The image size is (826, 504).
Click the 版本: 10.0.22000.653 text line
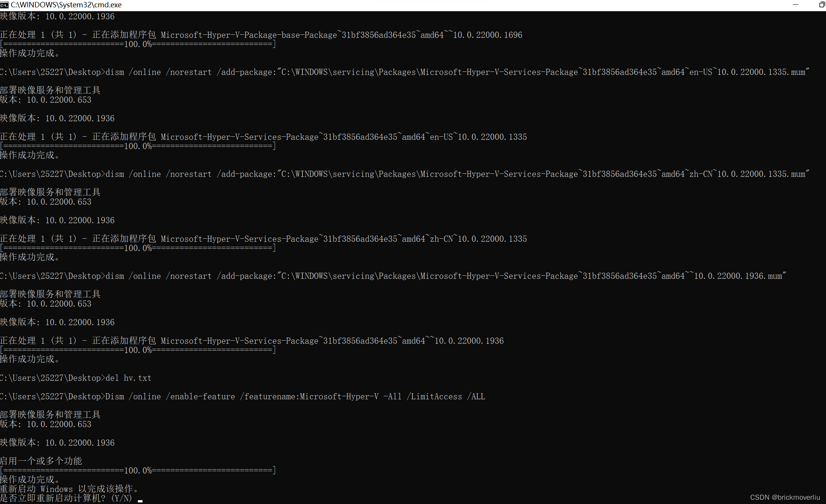click(x=46, y=424)
